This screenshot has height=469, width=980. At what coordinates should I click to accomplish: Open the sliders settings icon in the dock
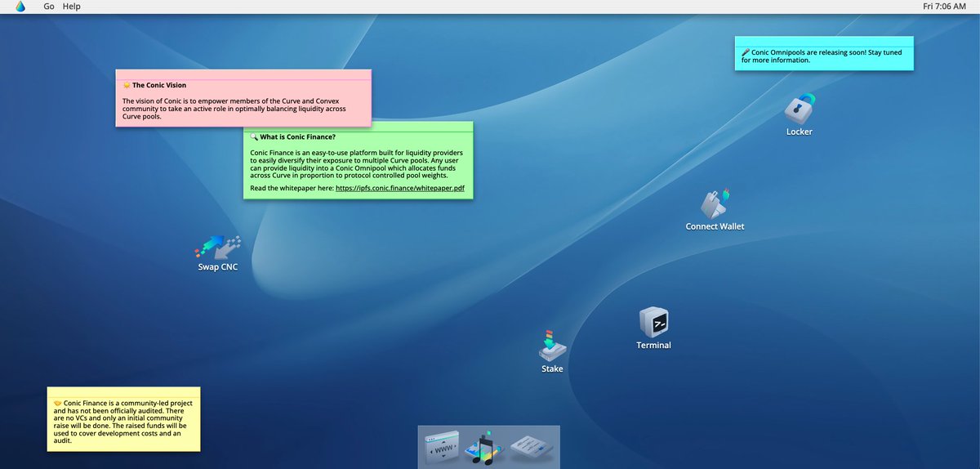(532, 448)
